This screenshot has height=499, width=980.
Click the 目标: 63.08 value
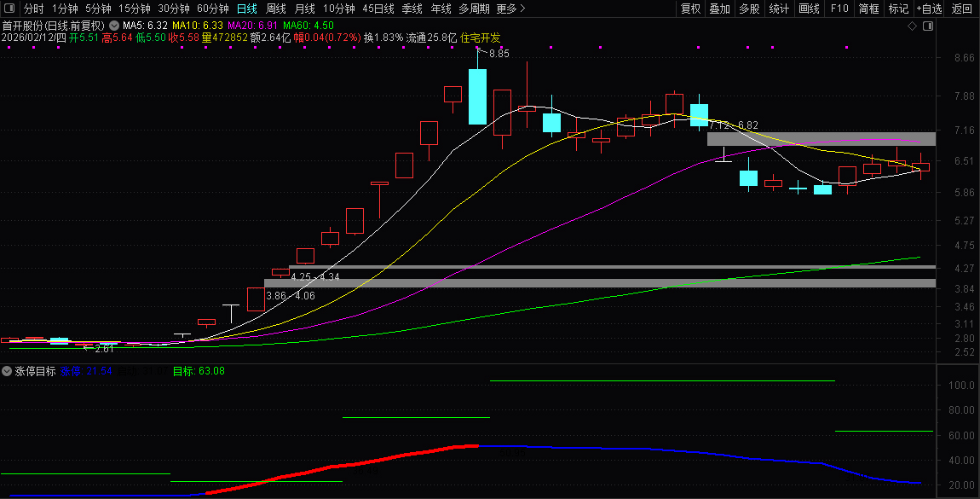(x=199, y=371)
